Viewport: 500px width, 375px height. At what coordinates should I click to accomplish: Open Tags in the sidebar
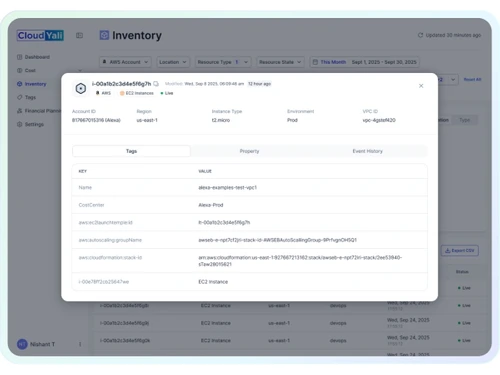[x=30, y=97]
